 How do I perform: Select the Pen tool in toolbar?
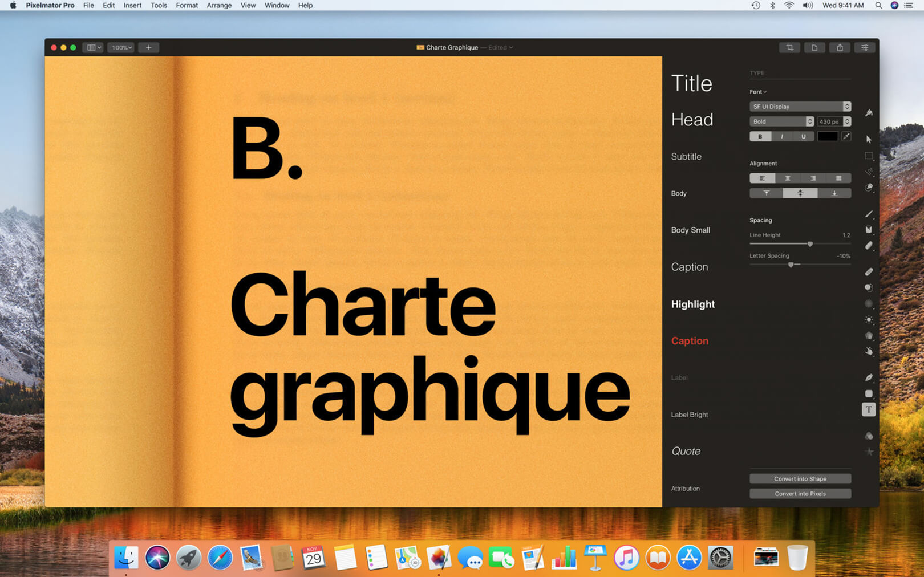(869, 377)
